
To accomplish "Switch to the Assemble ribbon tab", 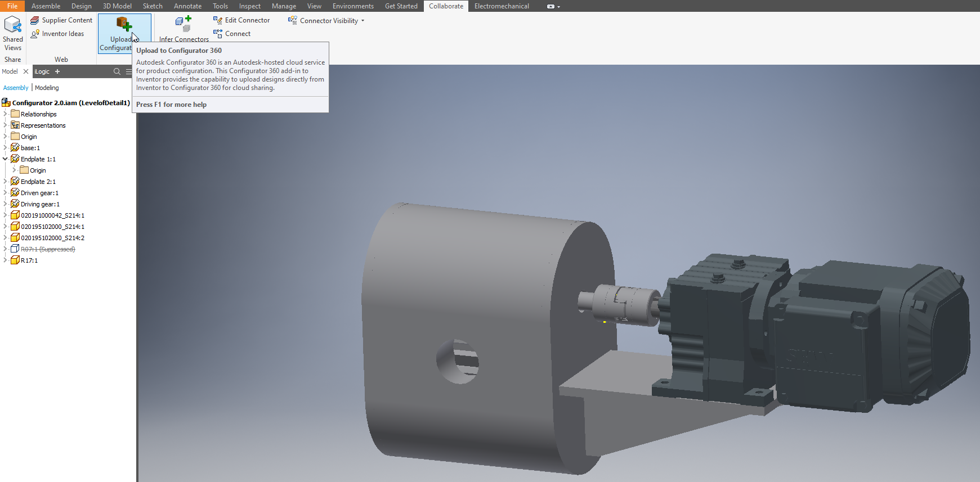I will tap(46, 6).
